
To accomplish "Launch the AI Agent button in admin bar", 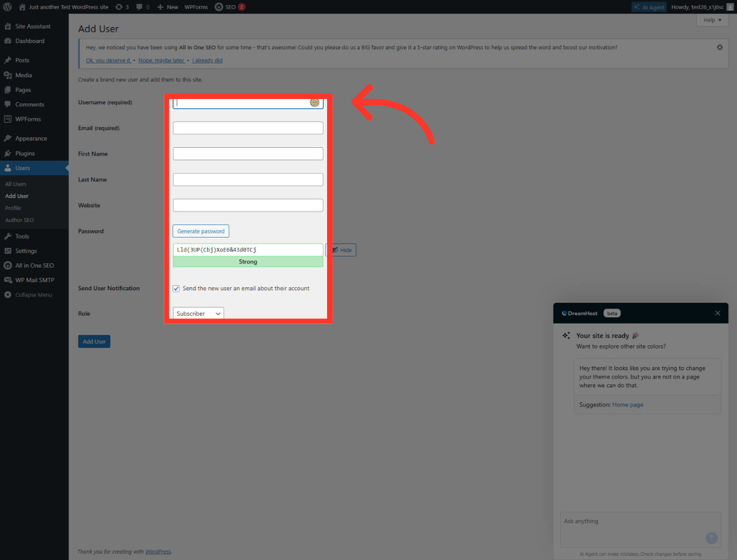I will coord(649,7).
